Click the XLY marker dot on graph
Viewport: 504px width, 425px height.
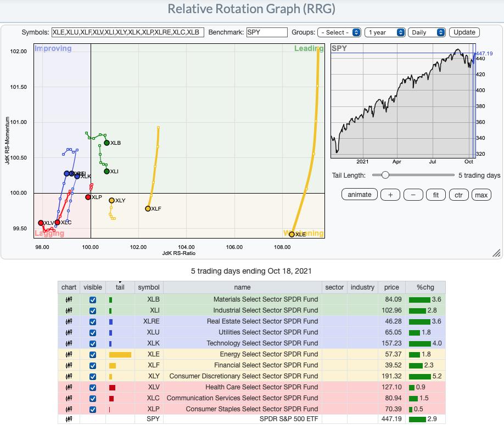tap(111, 200)
